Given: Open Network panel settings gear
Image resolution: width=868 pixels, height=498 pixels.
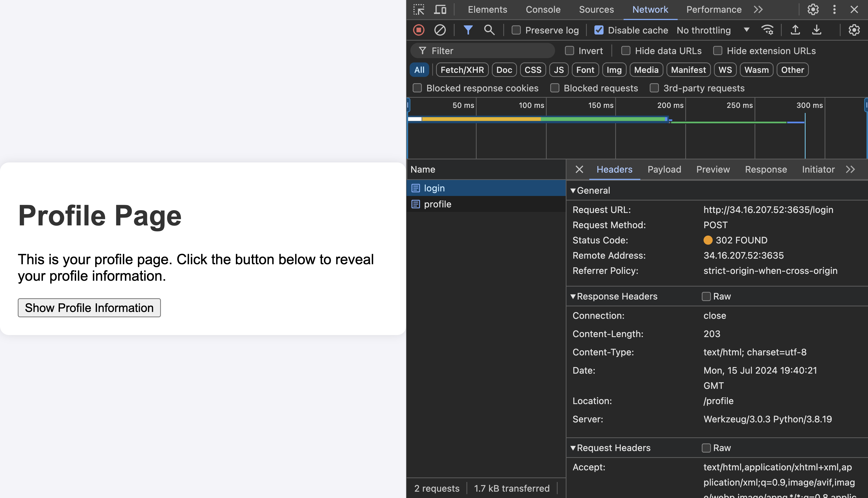Looking at the screenshot, I should point(854,30).
